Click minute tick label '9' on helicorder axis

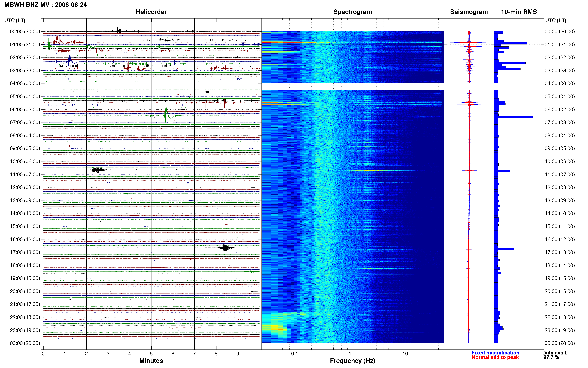(x=238, y=354)
